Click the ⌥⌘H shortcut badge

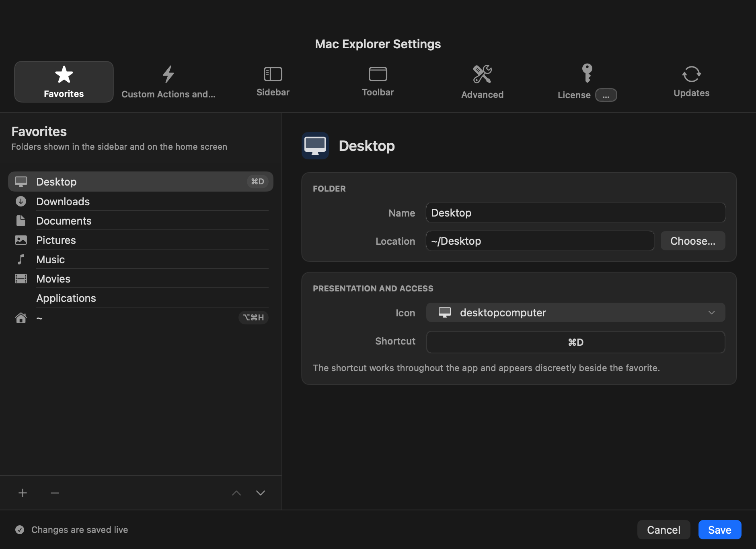pos(253,318)
